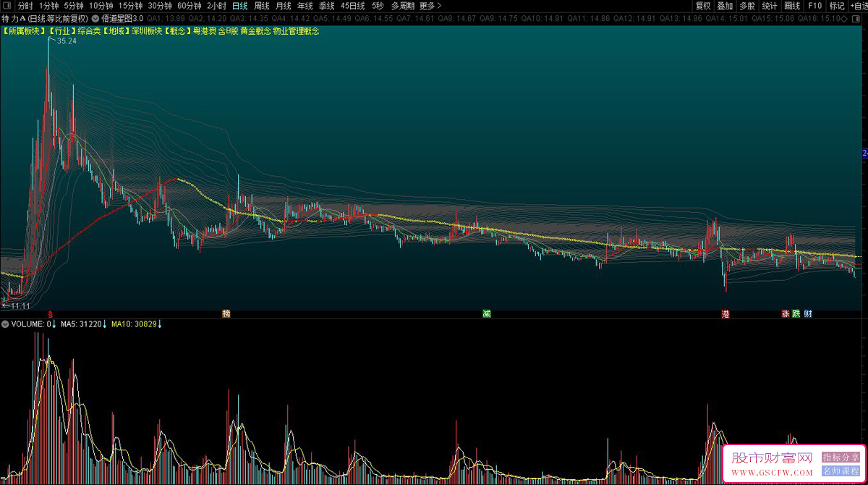
Task: Click the panel layout icon before 分时
Action: coord(8,6)
